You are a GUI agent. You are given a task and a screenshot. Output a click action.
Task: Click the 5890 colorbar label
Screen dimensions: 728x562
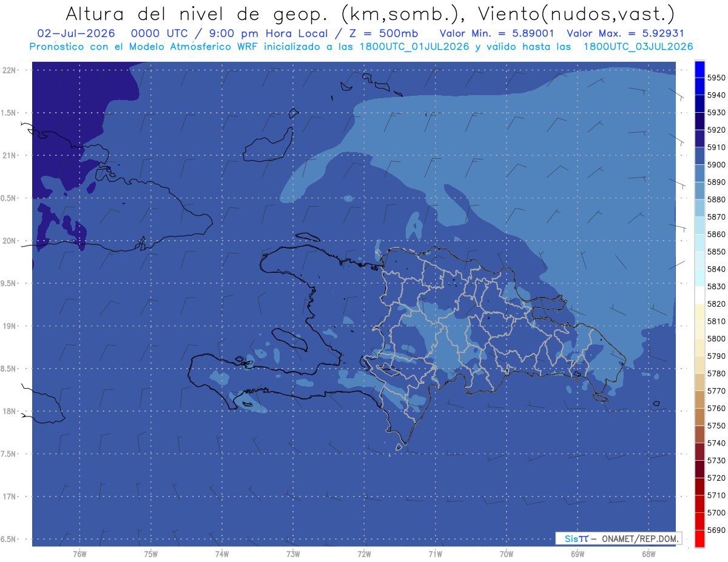[716, 182]
